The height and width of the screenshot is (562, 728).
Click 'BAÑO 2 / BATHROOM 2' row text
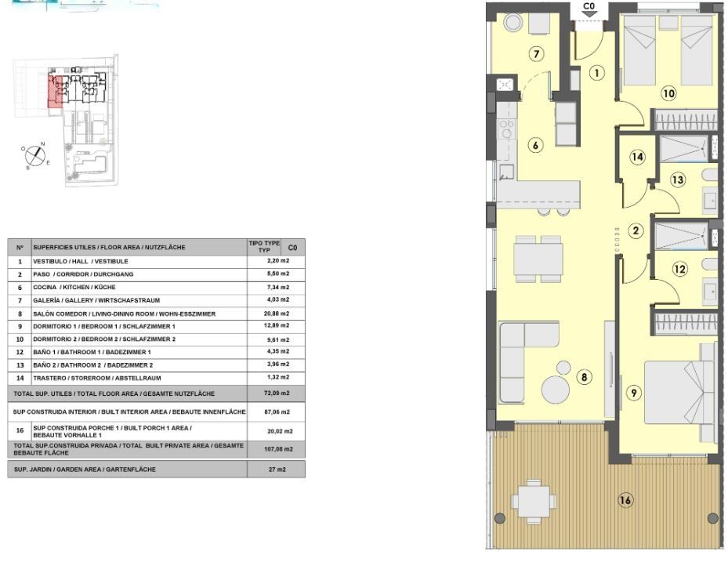point(92,365)
